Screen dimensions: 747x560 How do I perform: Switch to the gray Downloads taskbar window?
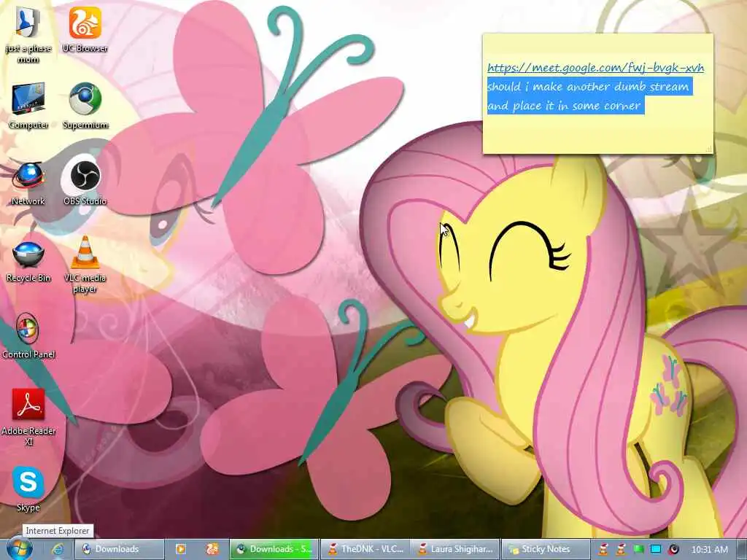[x=119, y=549]
